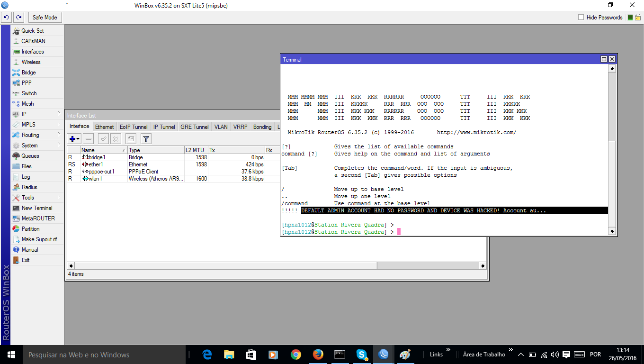Expand the Tools submenu
Screen dimensions: 644x364
[x=37, y=198]
